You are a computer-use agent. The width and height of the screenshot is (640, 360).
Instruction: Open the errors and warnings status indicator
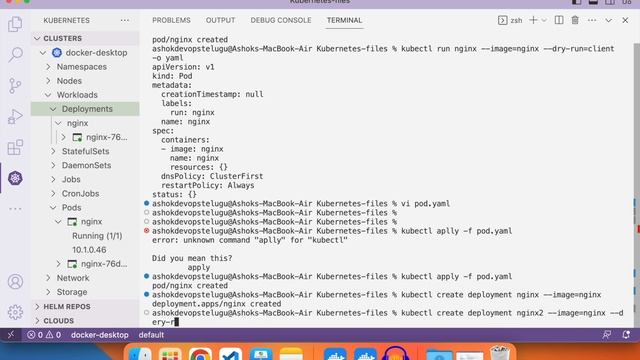click(x=44, y=335)
